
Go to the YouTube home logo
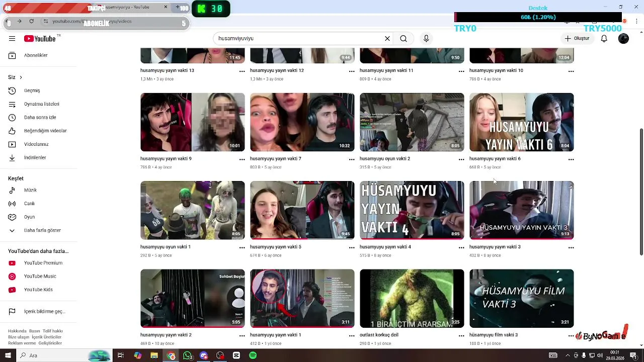(40, 39)
